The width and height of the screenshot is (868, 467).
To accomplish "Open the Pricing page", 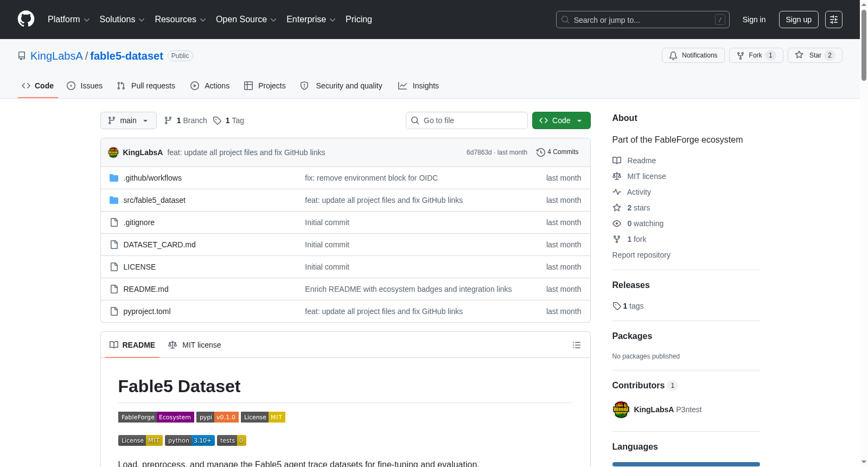I will [x=359, y=20].
